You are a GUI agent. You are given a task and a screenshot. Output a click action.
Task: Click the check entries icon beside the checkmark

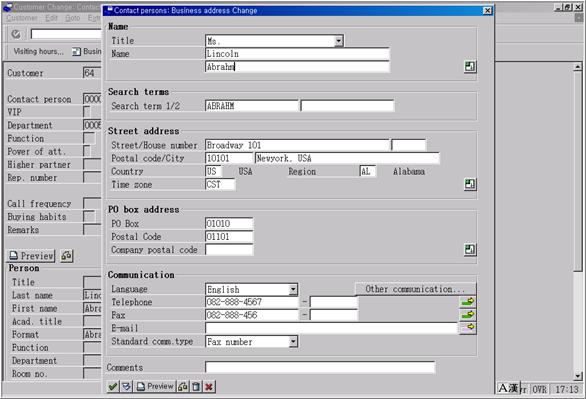(x=126, y=386)
